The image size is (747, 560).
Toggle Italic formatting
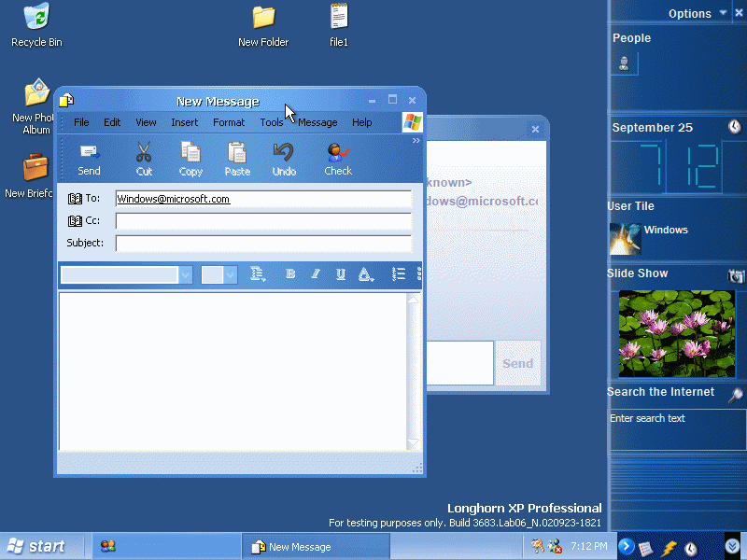tap(316, 273)
